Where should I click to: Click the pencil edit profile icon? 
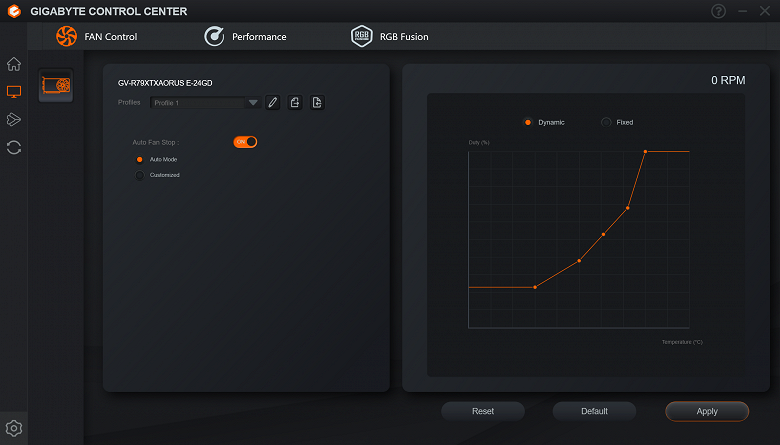point(273,102)
